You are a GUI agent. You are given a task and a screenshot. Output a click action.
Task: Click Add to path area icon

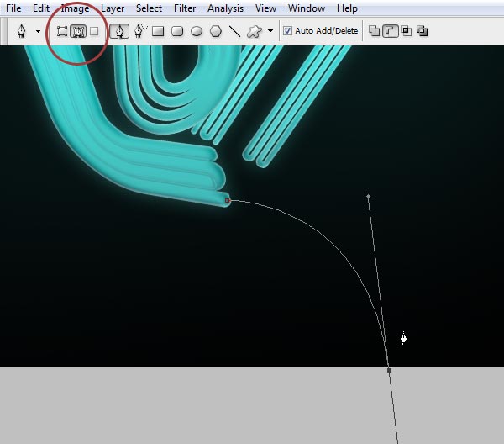point(374,31)
